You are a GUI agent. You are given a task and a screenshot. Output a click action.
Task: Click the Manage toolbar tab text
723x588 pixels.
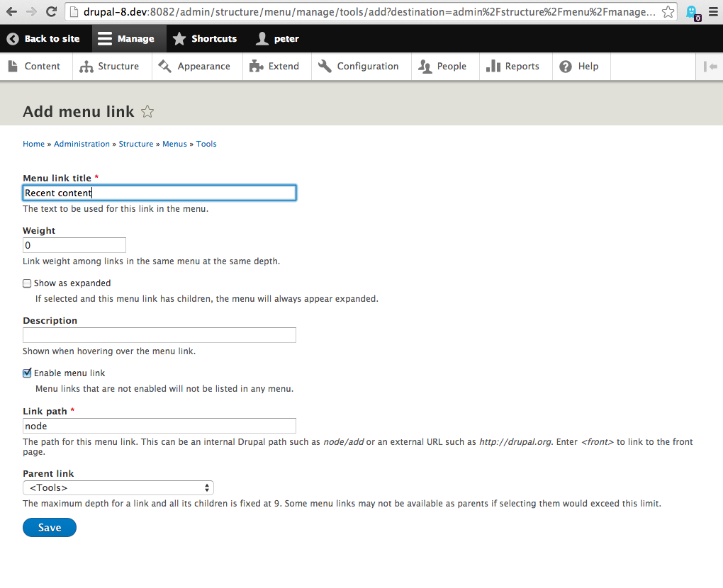(135, 39)
